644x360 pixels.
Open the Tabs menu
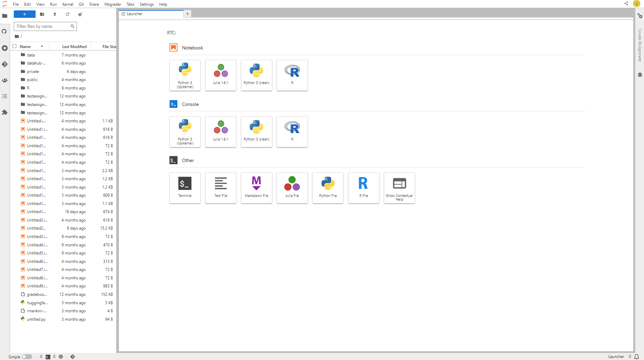coord(130,4)
